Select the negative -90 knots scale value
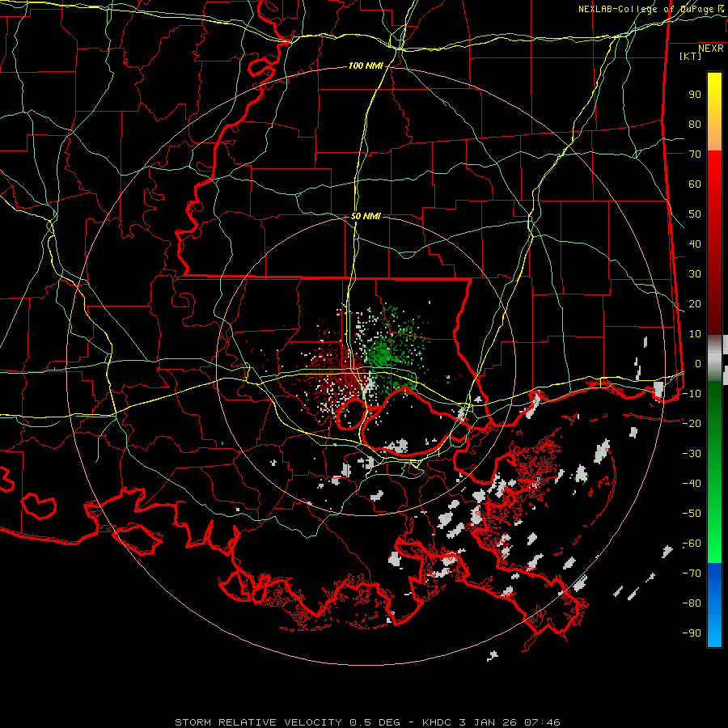 click(692, 633)
